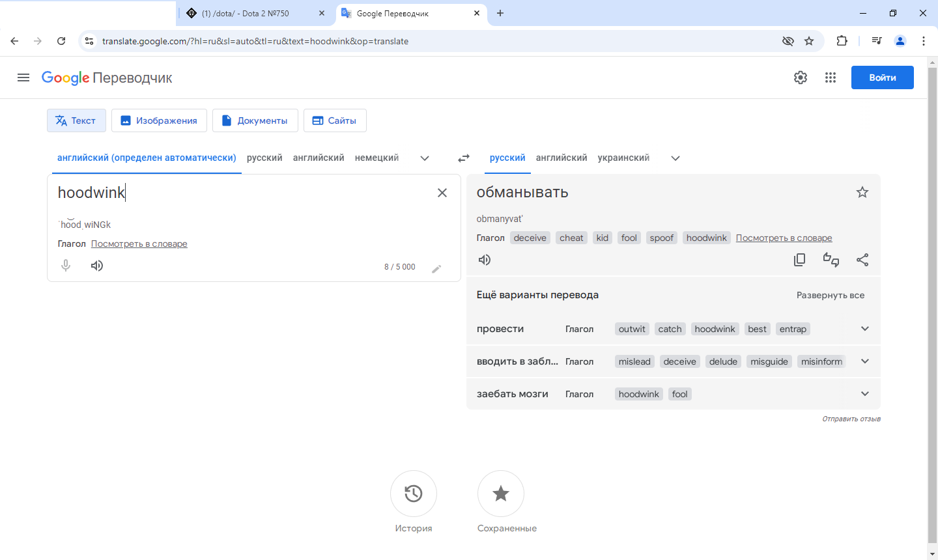The height and width of the screenshot is (560, 938).
Task: Copy the translation to clipboard
Action: pyautogui.click(x=800, y=260)
